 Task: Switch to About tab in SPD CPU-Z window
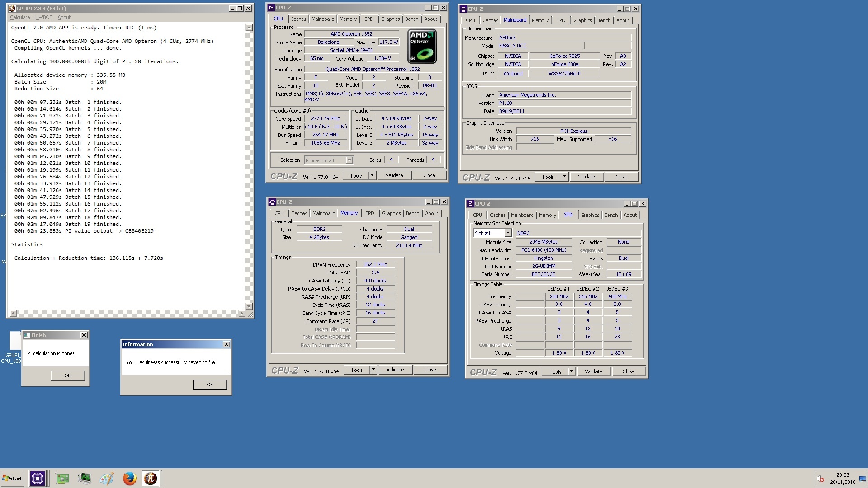pyautogui.click(x=630, y=215)
